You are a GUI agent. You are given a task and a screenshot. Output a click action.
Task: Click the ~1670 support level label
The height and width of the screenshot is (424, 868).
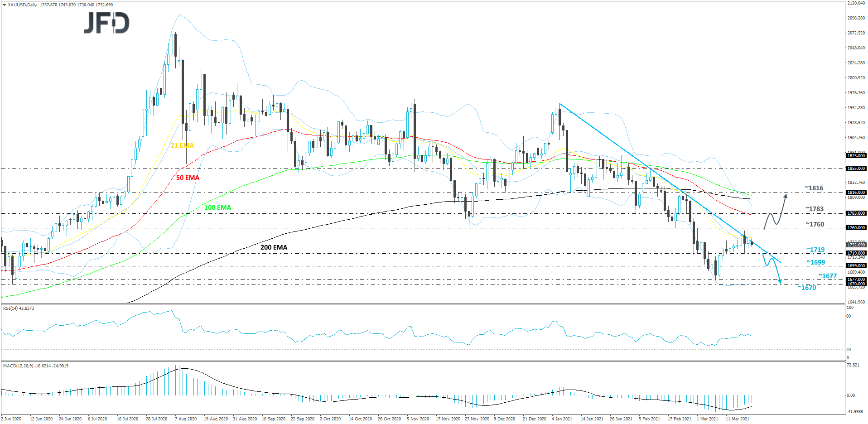click(x=806, y=288)
